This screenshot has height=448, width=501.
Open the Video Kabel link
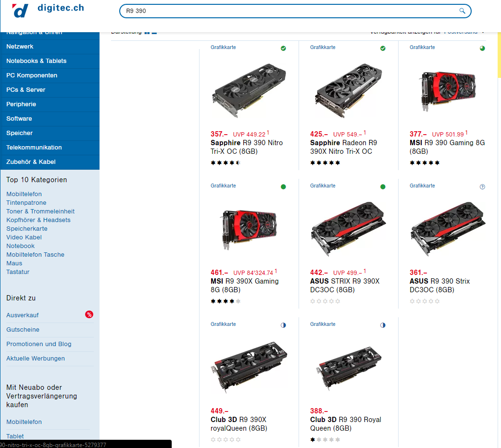24,237
